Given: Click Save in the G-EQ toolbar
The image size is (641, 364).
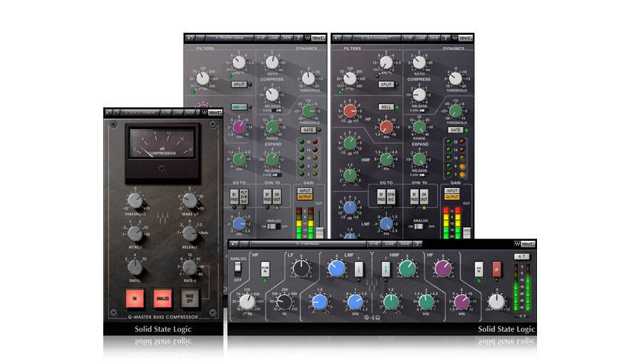Looking at the screenshot, I should tap(405, 244).
